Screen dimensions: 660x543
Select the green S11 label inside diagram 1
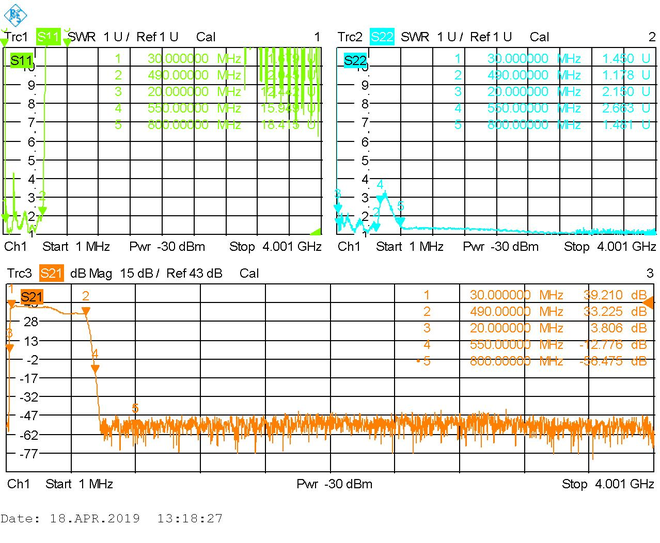pos(21,60)
